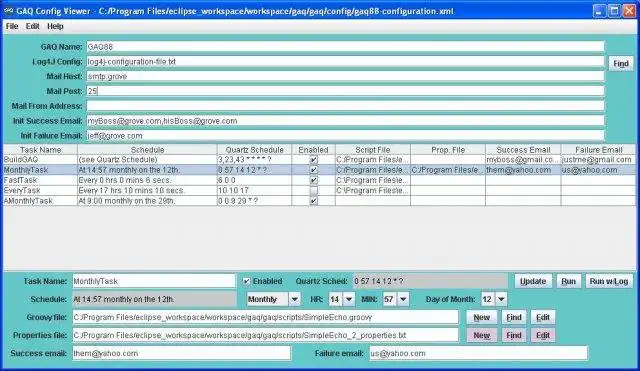Click the GAQ Name input field

pos(345,47)
